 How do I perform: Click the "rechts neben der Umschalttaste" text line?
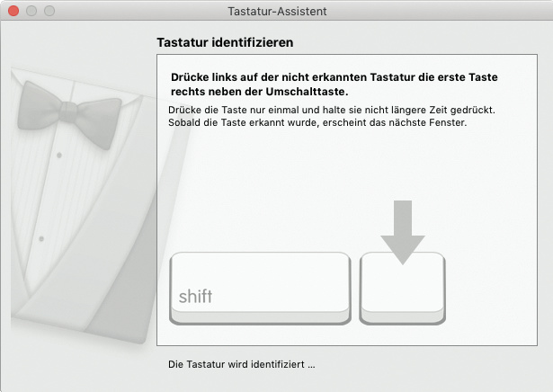(x=259, y=92)
